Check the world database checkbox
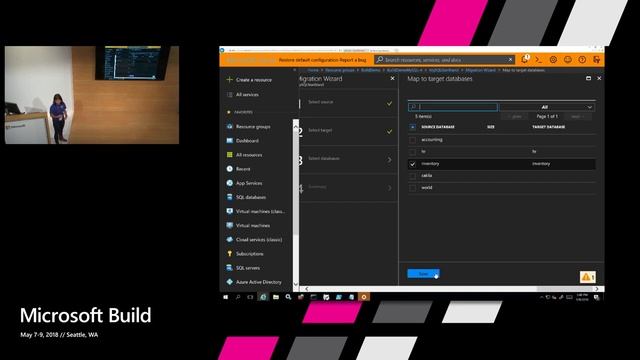Image resolution: width=640 pixels, height=360 pixels. (412, 188)
